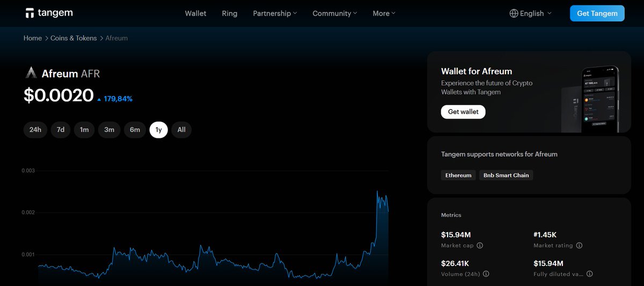
Task: Click the 0.002 chart axis label
Action: pyautogui.click(x=28, y=212)
